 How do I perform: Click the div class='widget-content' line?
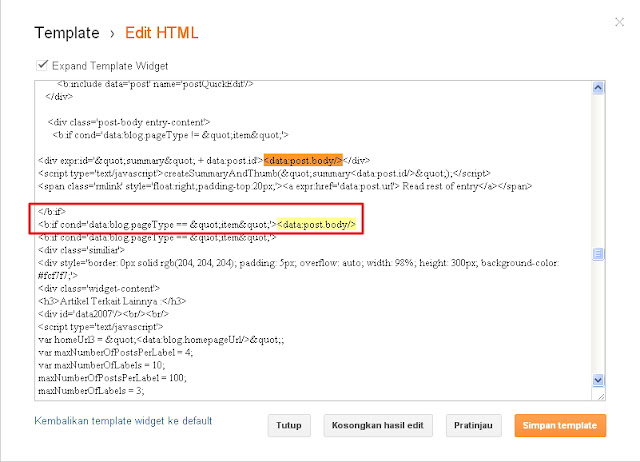coord(99,289)
